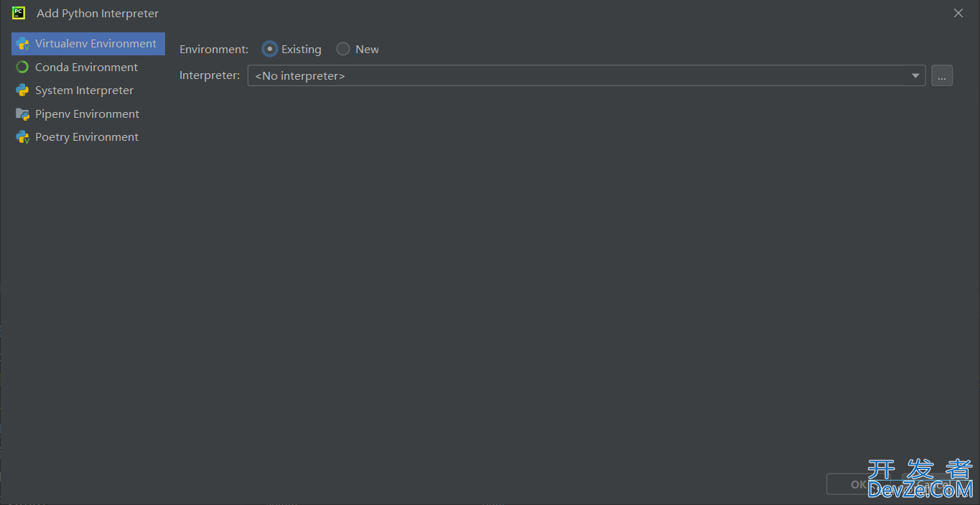Browse for interpreter with the ellipsis button

click(x=942, y=75)
